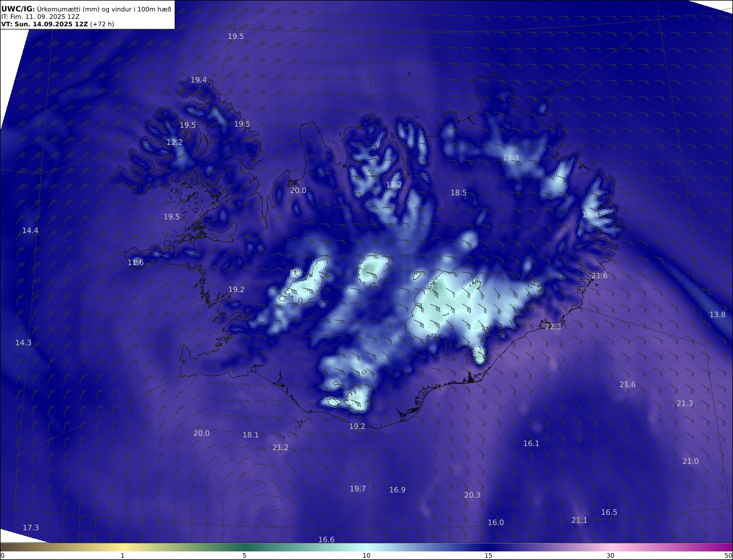Click the map value '16.1'

point(531,444)
